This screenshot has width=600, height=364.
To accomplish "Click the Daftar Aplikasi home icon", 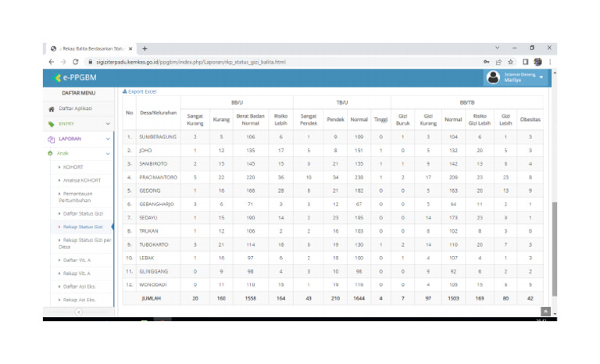I will tap(52, 109).
